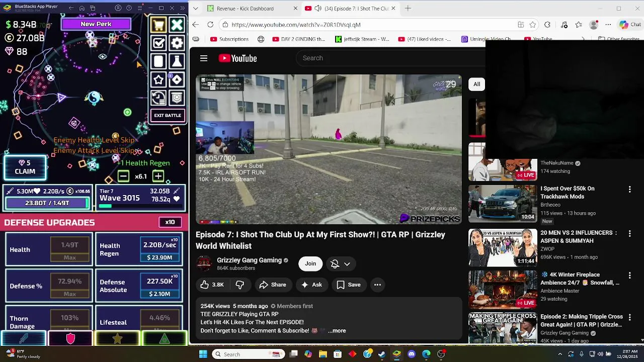Go back in the browser

click(196, 25)
